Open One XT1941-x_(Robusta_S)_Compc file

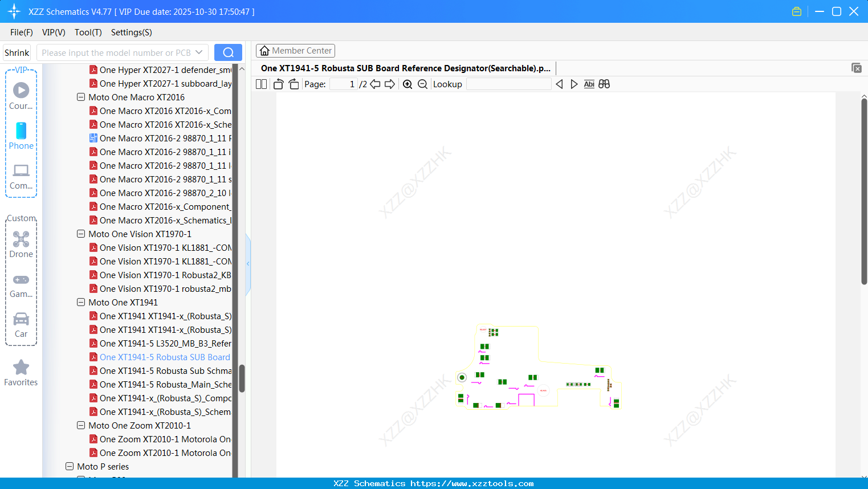coord(160,398)
